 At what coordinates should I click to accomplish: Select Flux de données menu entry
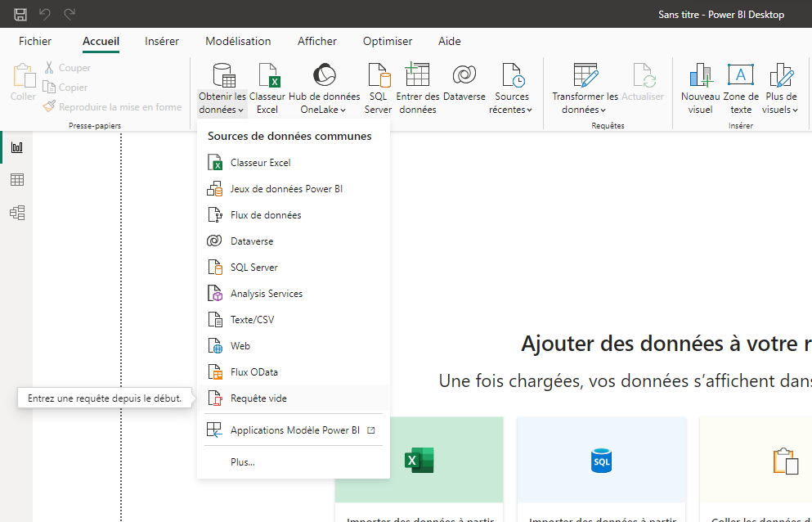tap(294, 215)
